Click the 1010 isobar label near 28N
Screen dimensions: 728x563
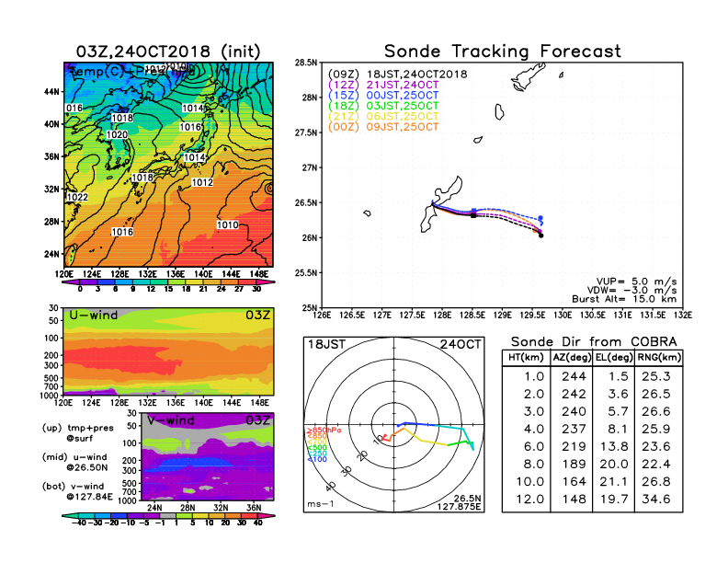click(228, 224)
